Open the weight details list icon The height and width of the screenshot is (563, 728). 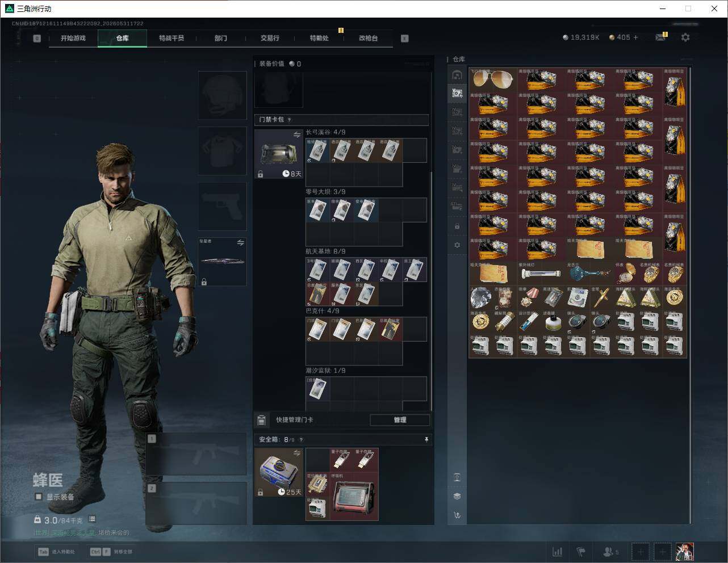[92, 519]
